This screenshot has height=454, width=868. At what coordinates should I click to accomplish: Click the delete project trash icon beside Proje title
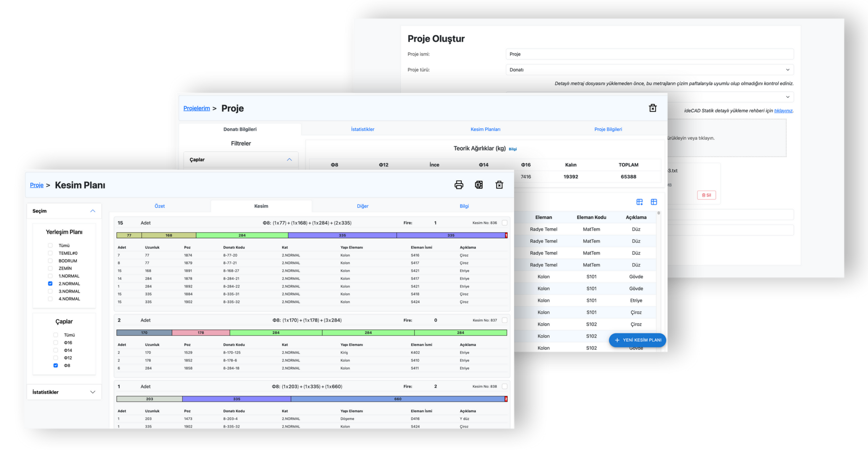tap(652, 108)
